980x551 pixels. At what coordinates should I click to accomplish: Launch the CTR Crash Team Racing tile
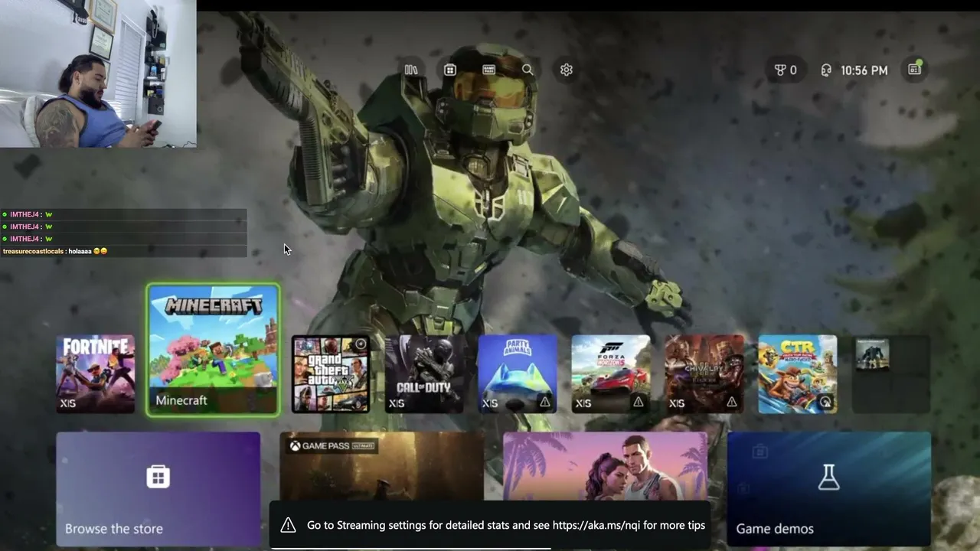[798, 374]
